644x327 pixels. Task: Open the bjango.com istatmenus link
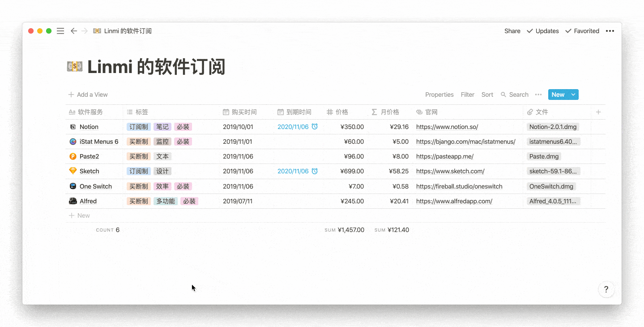click(466, 142)
